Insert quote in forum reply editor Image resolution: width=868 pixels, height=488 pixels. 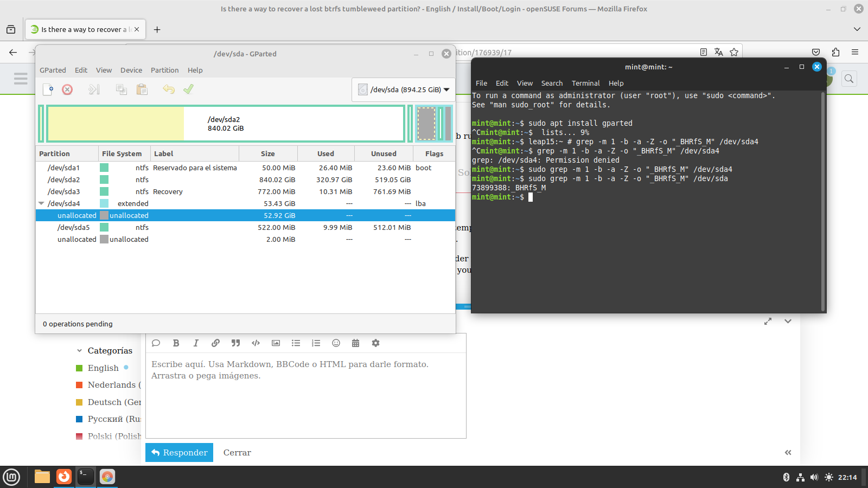click(x=235, y=343)
